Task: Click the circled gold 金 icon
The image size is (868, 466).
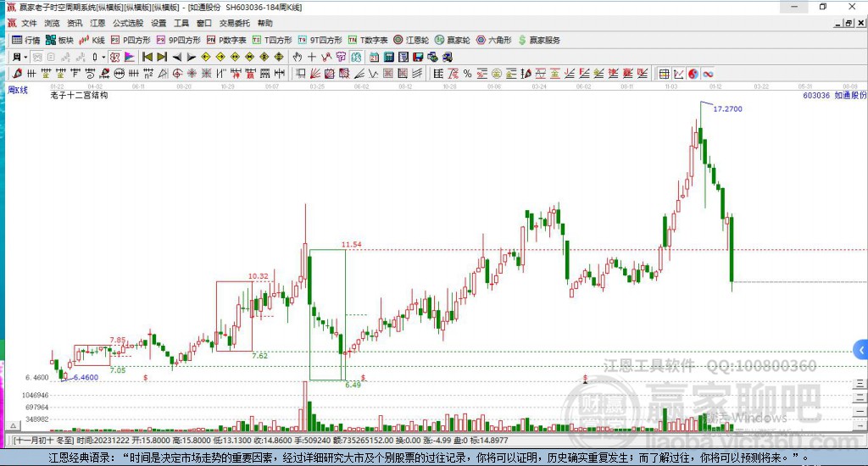Action: [497, 74]
